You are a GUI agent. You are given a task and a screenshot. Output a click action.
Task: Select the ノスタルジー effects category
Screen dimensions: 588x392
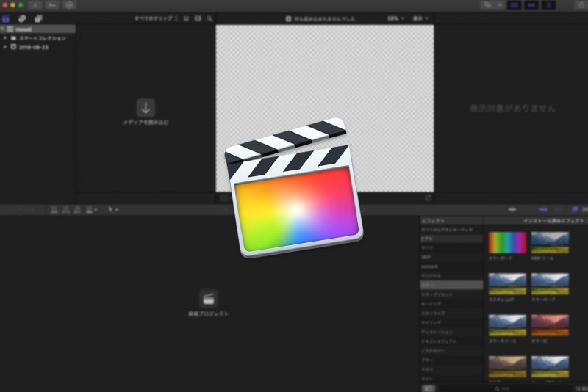click(x=451, y=351)
